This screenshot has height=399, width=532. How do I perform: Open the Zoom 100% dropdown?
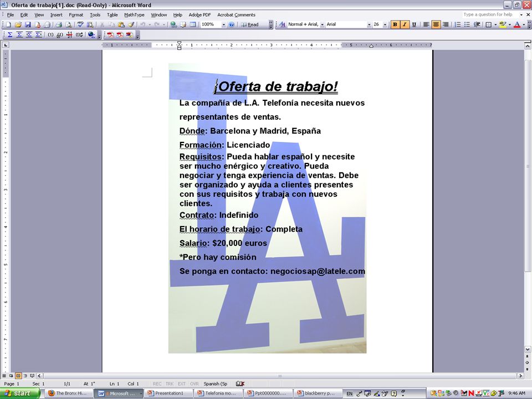[223, 24]
